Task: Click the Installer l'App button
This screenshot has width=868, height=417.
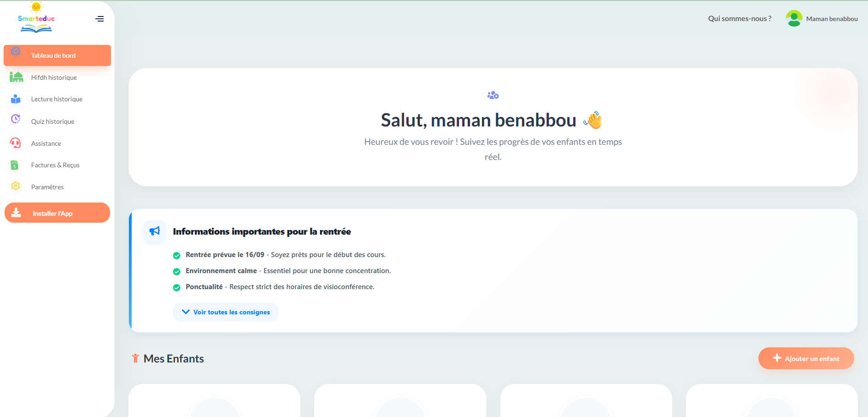Action: pyautogui.click(x=57, y=213)
